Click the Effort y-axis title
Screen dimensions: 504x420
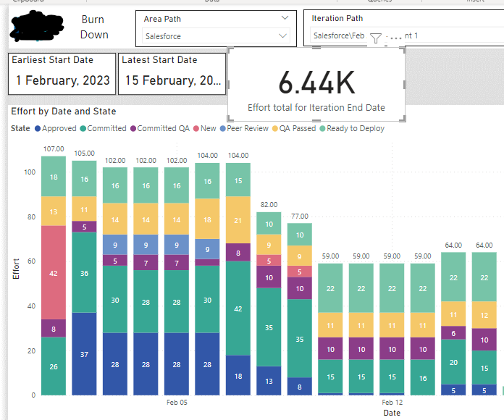tap(16, 269)
